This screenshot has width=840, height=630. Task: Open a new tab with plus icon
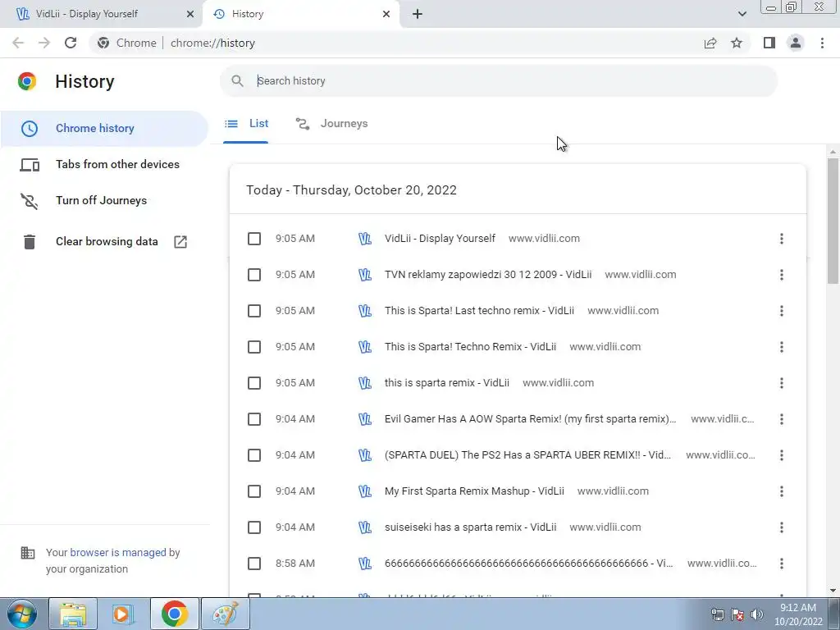pos(418,14)
